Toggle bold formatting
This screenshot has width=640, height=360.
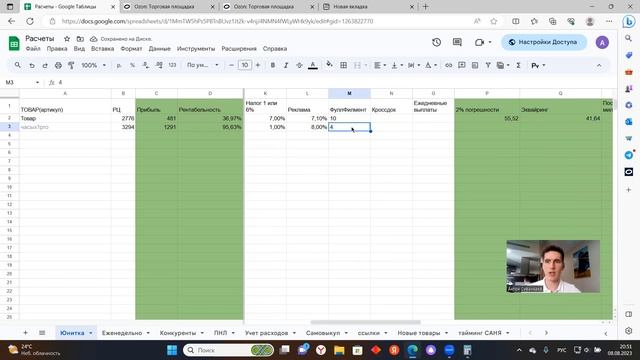coord(273,65)
